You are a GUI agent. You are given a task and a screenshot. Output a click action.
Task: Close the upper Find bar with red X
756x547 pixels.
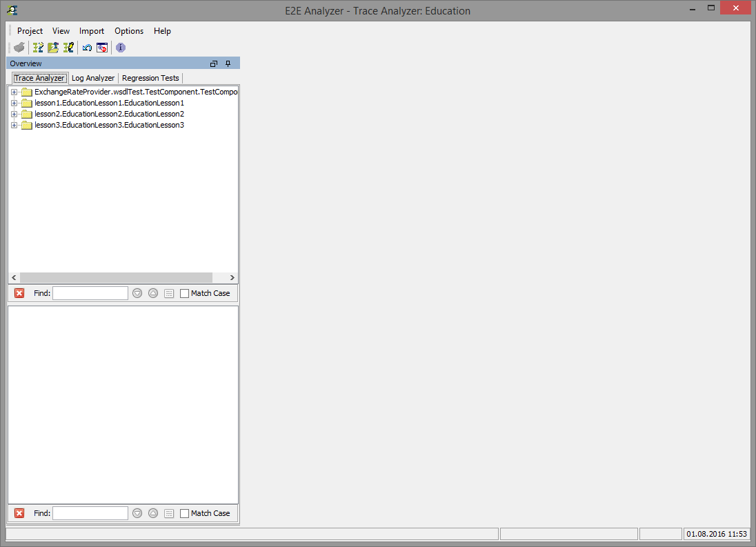point(19,292)
